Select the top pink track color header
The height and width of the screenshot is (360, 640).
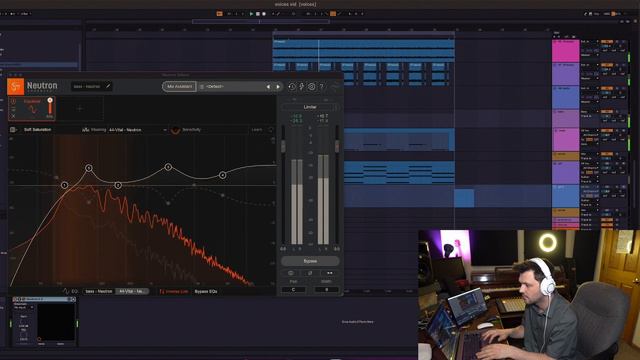(x=565, y=51)
